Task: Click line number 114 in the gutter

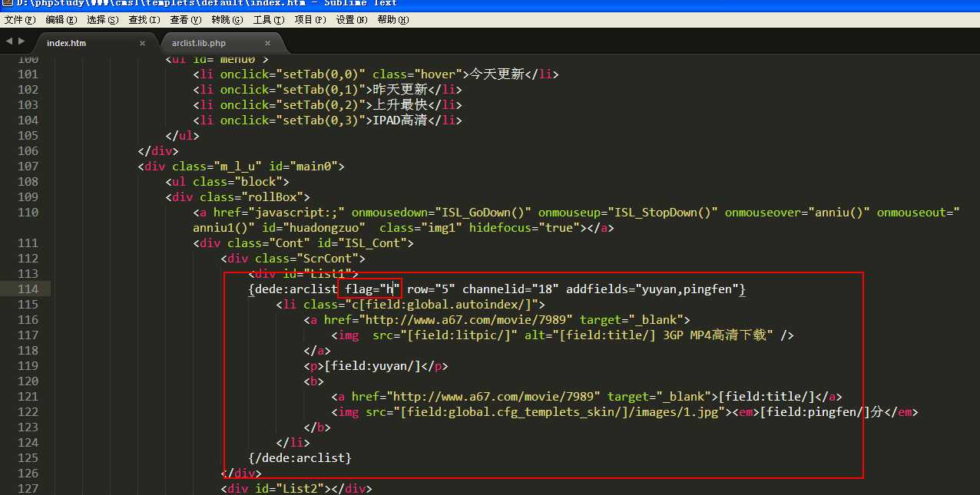Action: [x=28, y=289]
